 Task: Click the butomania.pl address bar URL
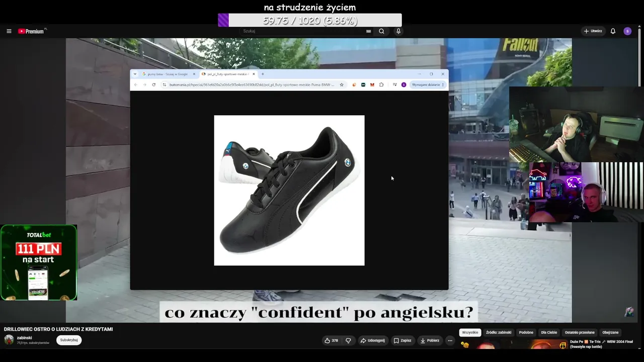[252, 84]
